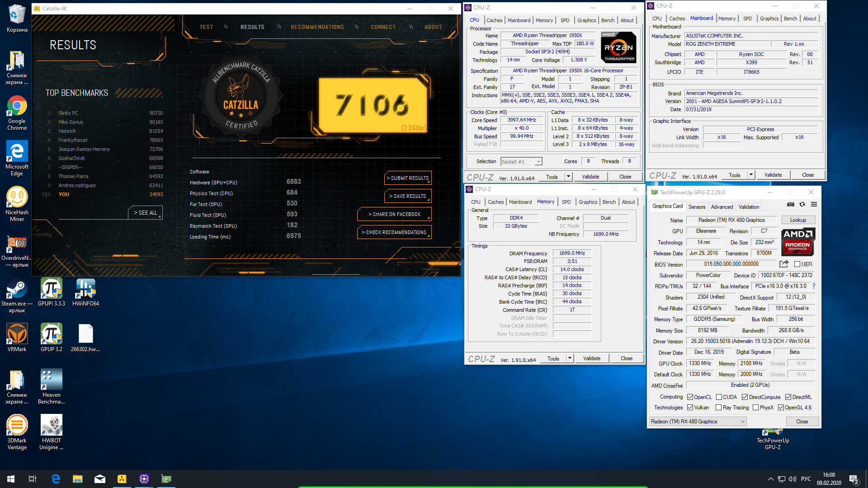The height and width of the screenshot is (488, 868).
Task: Switch to Sensors tab in GPU-Z
Action: (697, 207)
